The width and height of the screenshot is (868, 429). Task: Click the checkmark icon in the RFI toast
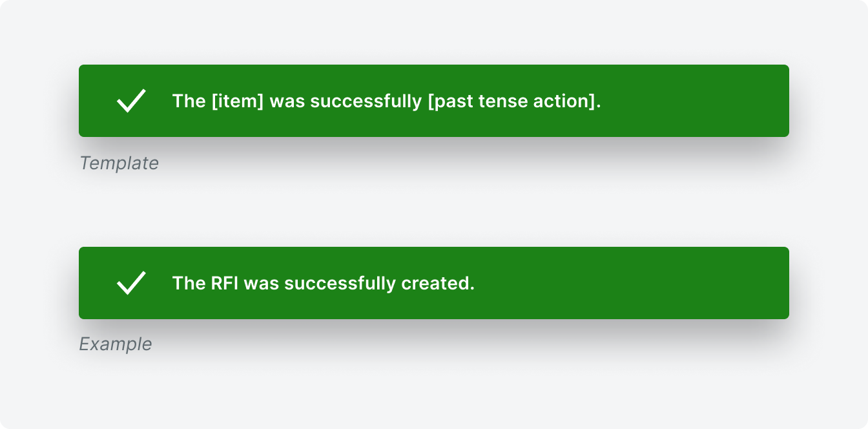(x=131, y=283)
